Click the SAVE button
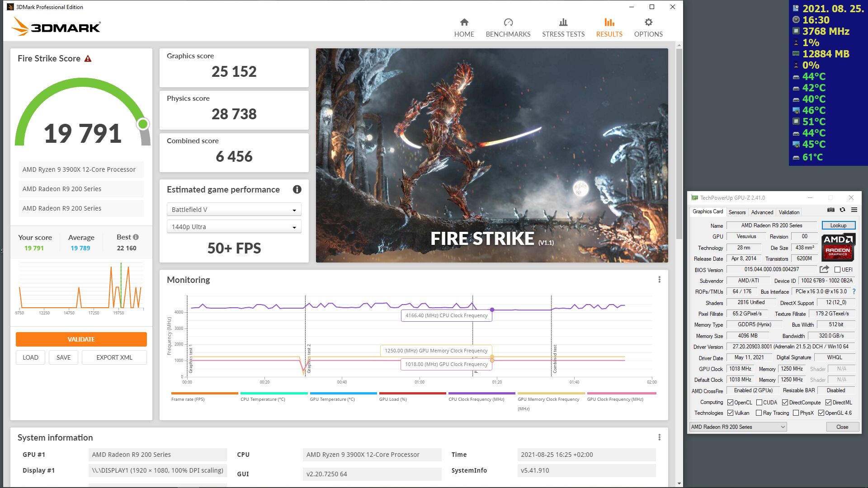This screenshot has width=868, height=488. point(63,357)
